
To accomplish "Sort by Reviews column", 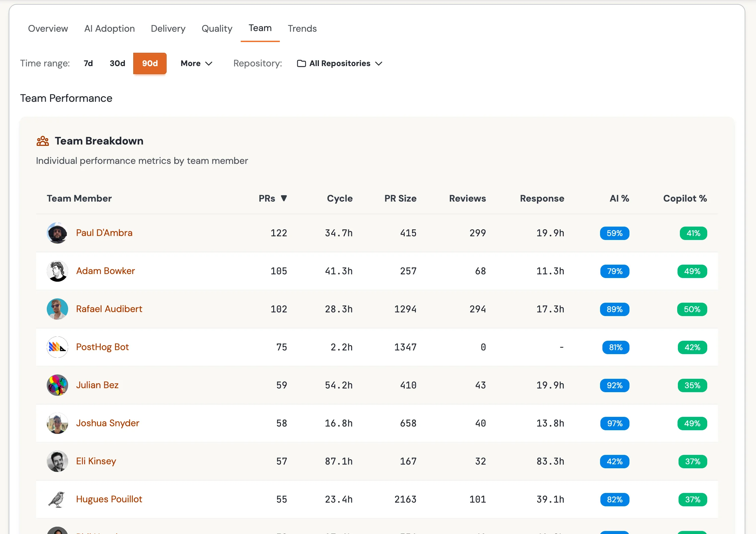I will point(467,199).
